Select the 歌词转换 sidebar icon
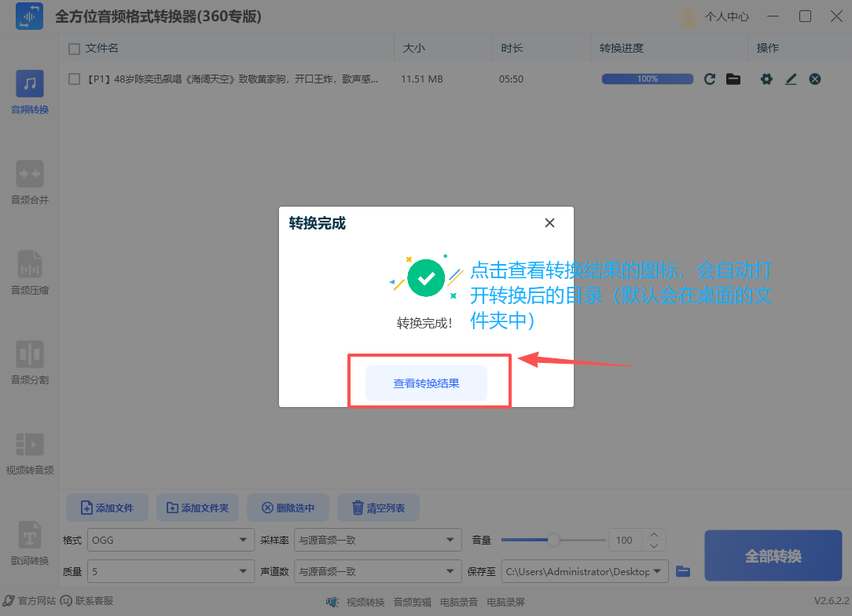The width and height of the screenshot is (852, 616). [x=29, y=542]
